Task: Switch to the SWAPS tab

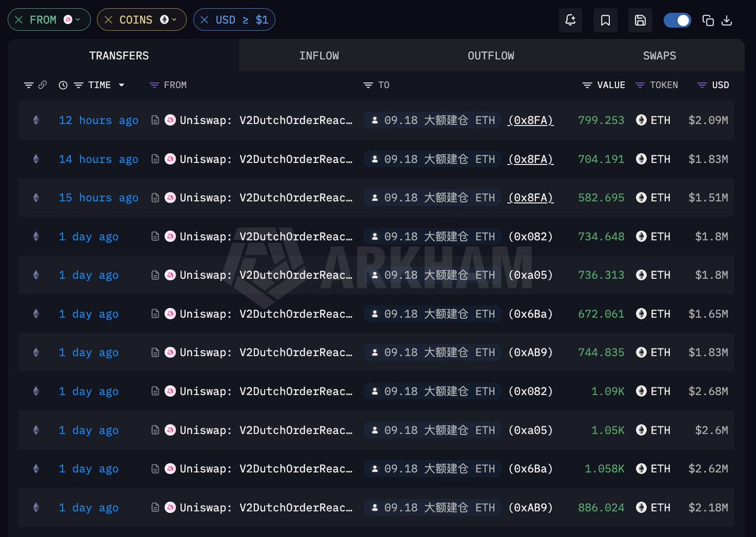Action: tap(659, 55)
